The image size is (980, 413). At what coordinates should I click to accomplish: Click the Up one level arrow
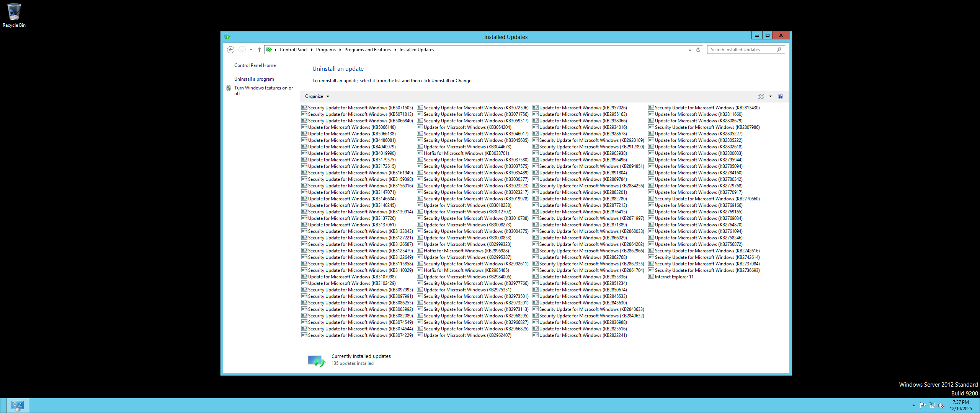(x=260, y=50)
